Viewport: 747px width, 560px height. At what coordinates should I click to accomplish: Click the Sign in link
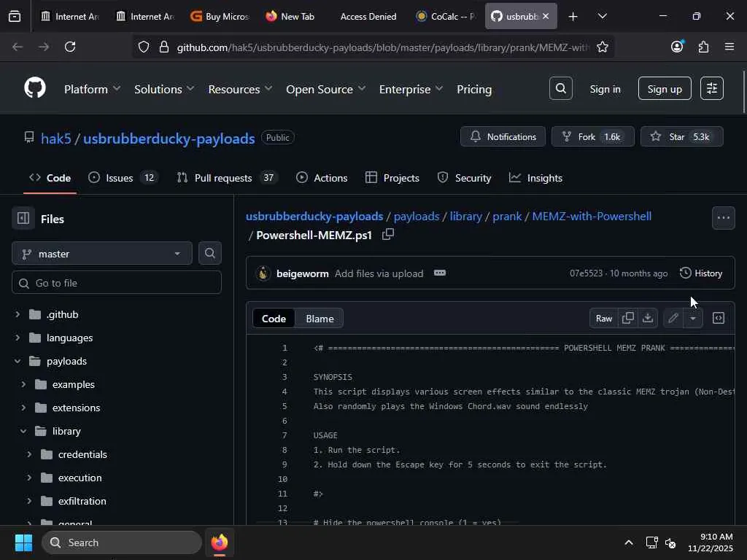tap(605, 89)
